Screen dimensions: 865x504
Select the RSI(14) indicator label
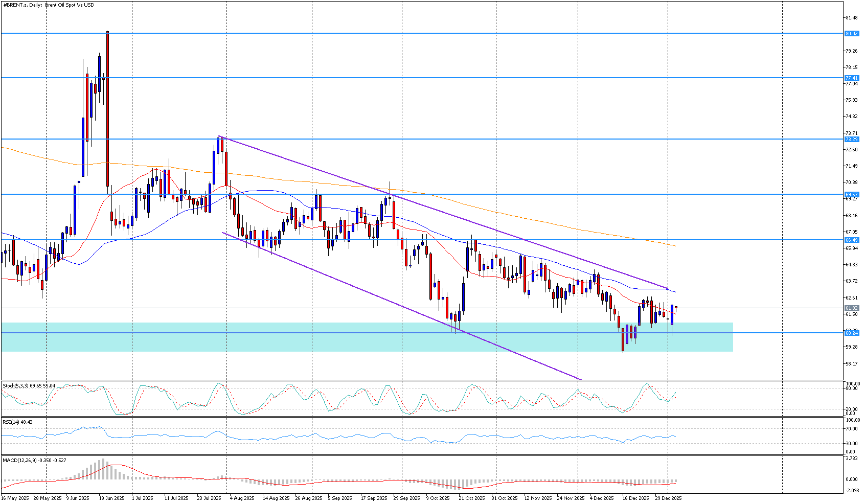17,422
